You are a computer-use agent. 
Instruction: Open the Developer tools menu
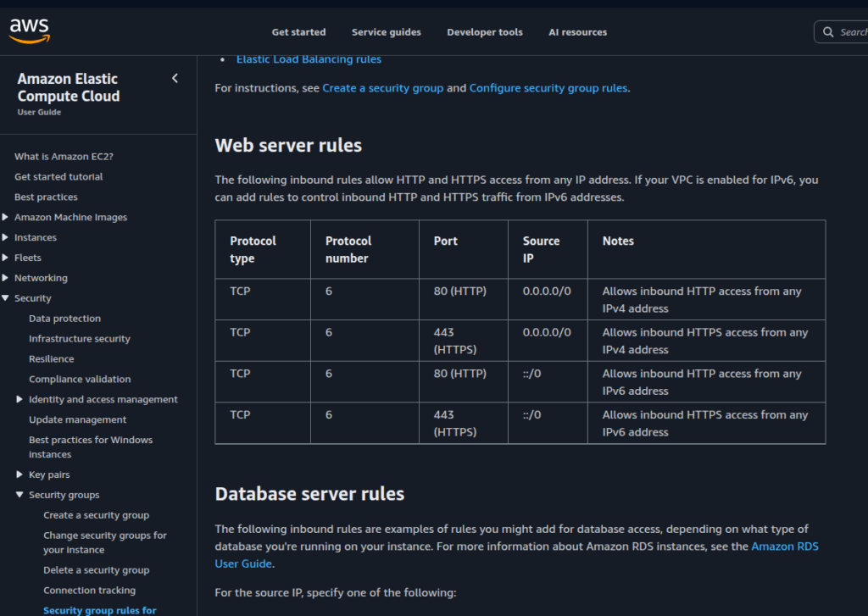[x=484, y=31]
